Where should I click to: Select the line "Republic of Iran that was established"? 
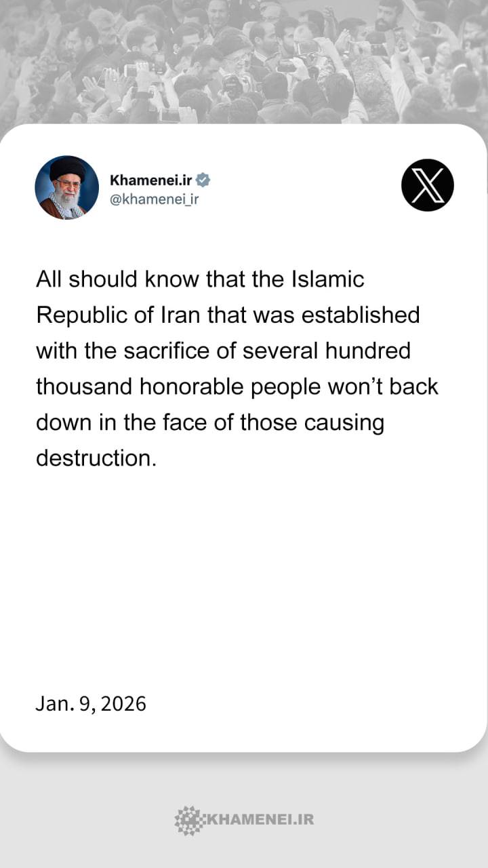(228, 315)
